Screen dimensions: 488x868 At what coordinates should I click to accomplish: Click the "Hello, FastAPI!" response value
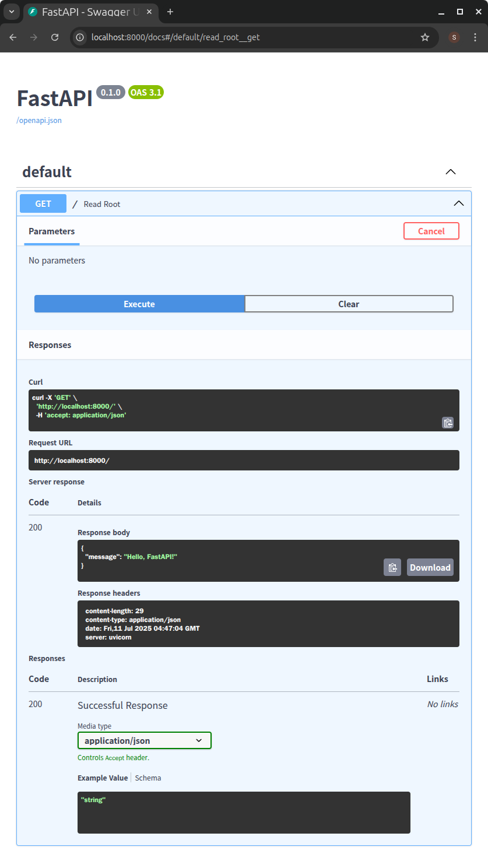150,557
